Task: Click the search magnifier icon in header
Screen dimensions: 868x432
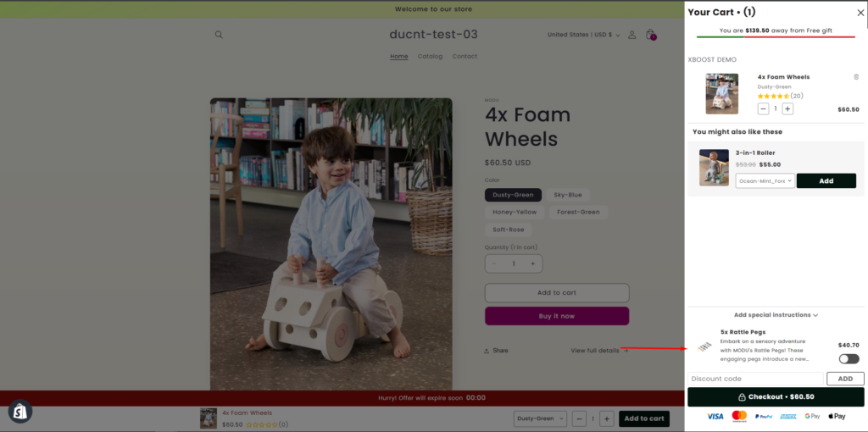Action: pyautogui.click(x=219, y=35)
